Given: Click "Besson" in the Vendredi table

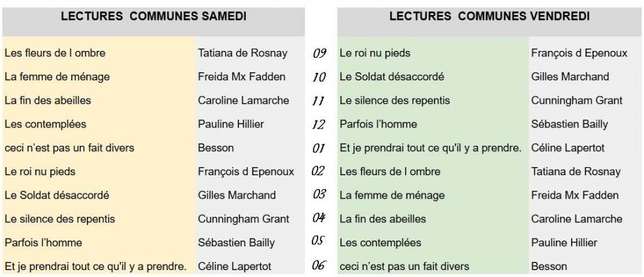Looking at the screenshot, I should point(549,266).
